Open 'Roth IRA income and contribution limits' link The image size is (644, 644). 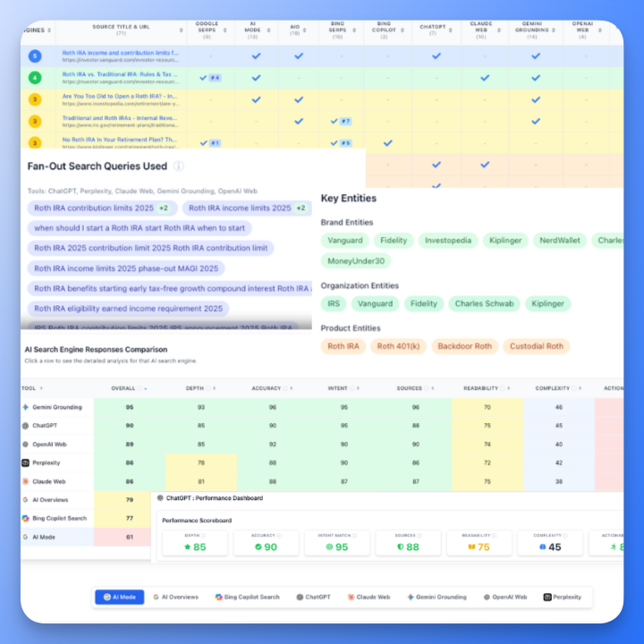pyautogui.click(x=120, y=53)
